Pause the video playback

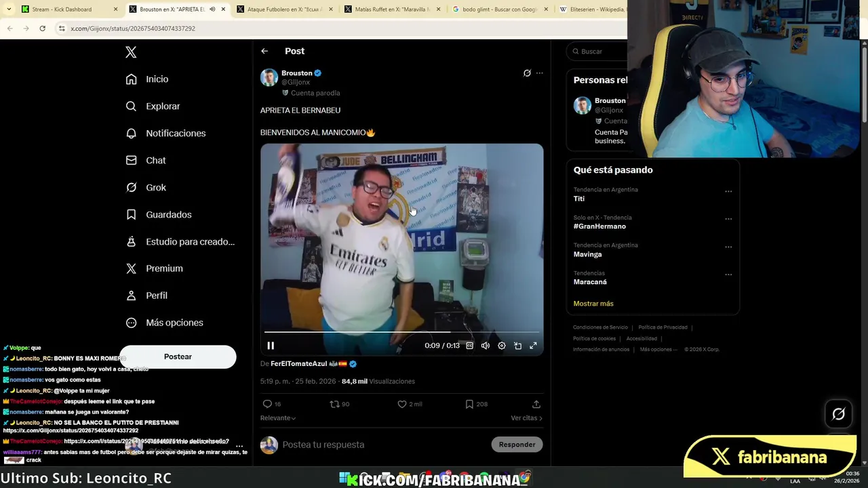271,346
